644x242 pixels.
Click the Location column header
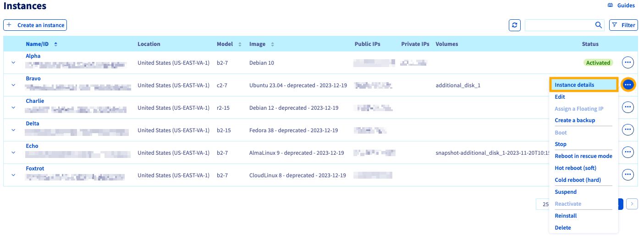[149, 44]
